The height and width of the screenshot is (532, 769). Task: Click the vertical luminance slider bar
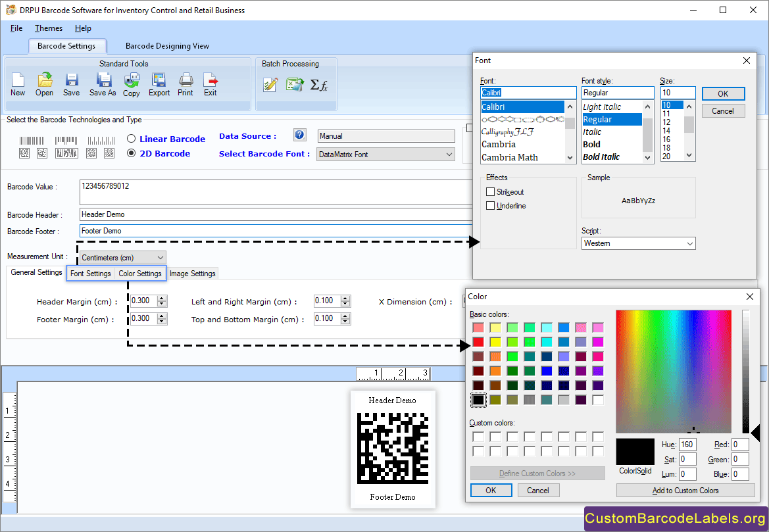[x=746, y=372]
